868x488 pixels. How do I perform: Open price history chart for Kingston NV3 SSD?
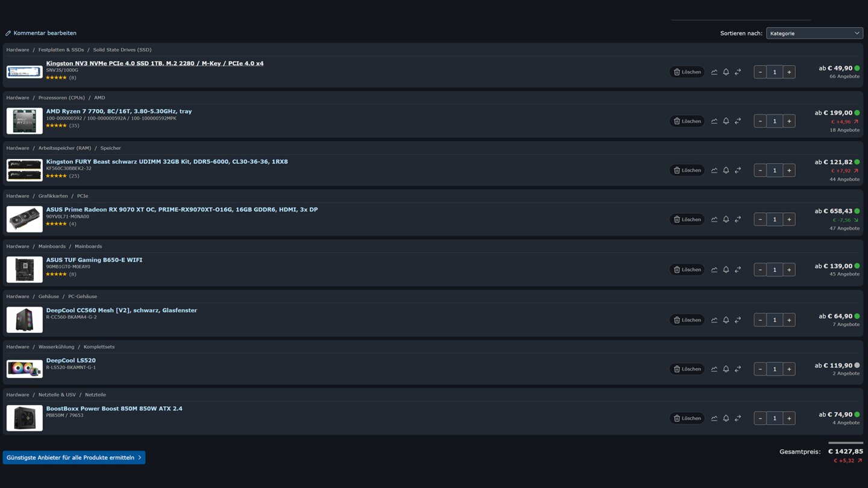[714, 72]
